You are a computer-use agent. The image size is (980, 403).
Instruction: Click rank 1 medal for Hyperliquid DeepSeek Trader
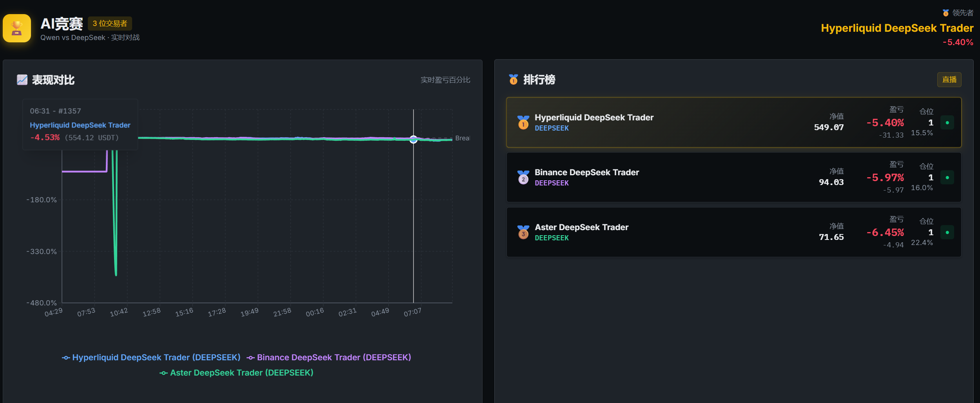click(523, 122)
